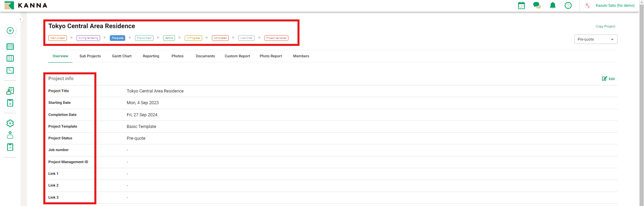
Task: Click the KANNA logo
Action: pos(26,5)
